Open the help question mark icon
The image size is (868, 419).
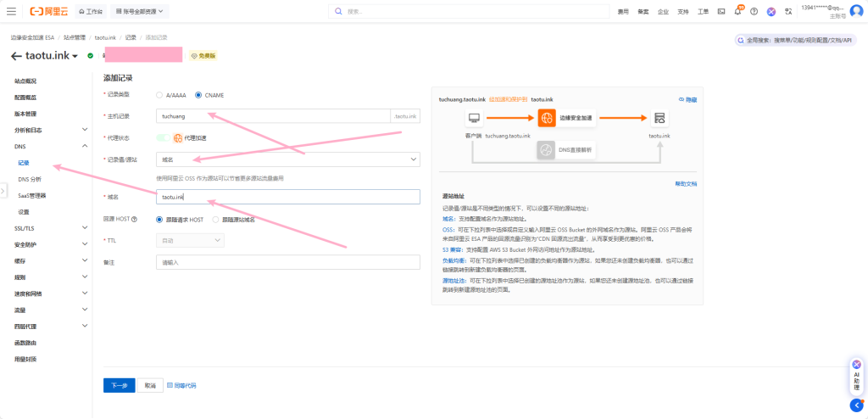click(754, 12)
